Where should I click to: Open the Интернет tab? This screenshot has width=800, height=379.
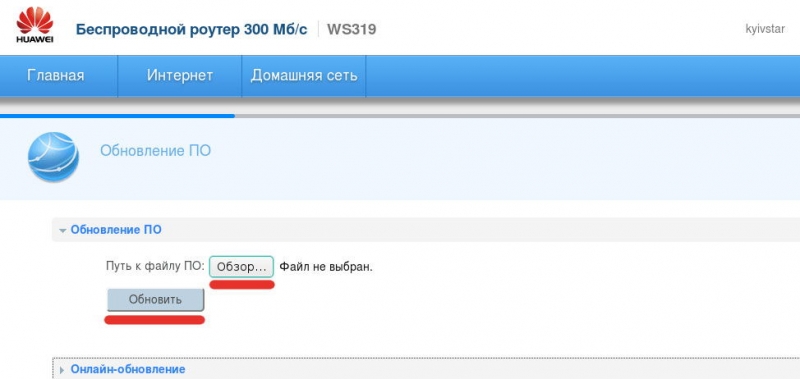pos(180,75)
